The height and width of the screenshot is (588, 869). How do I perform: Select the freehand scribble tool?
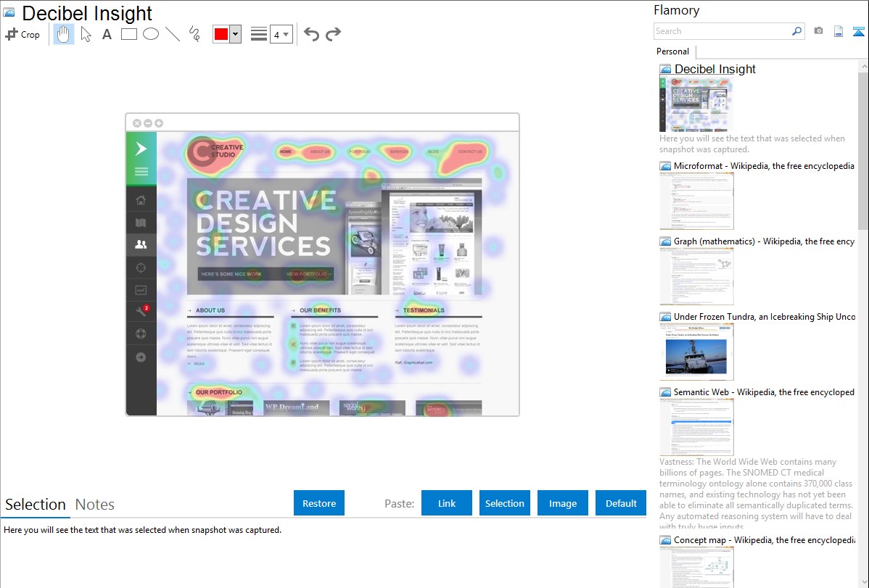coord(194,34)
